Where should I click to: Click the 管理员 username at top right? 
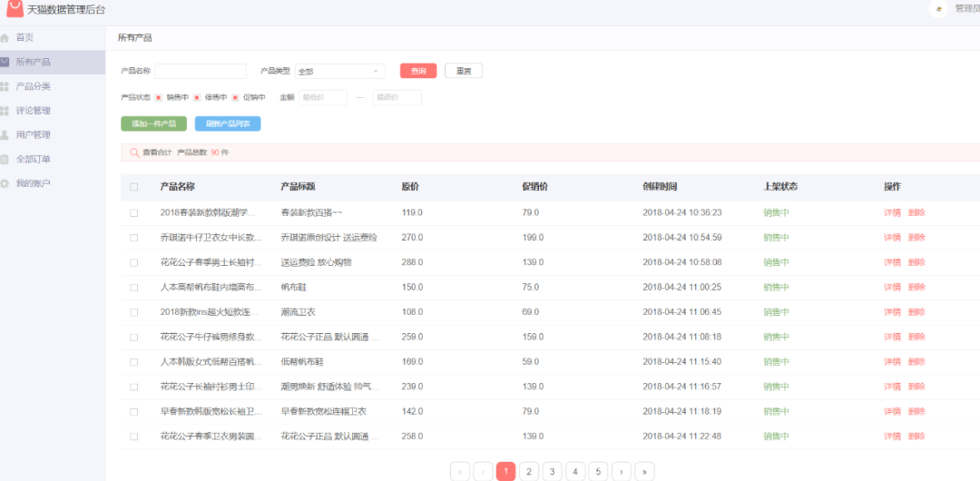(967, 9)
